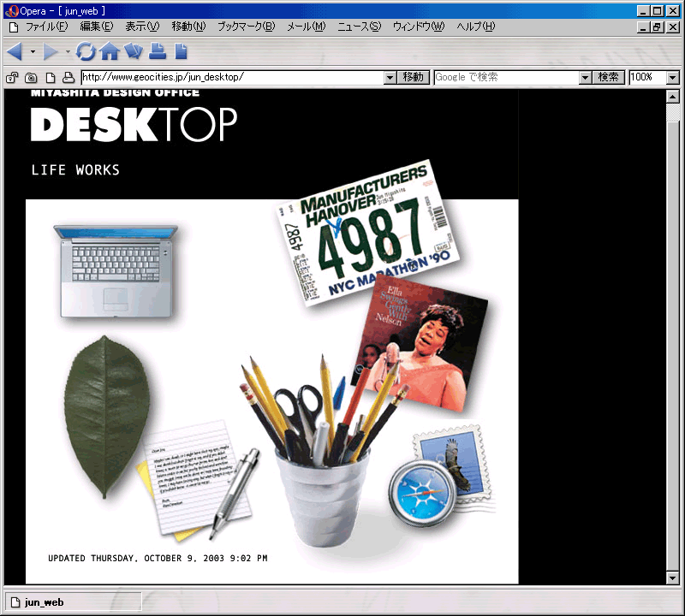Go forward with the blue Forward arrow
The image size is (685, 616).
(51, 51)
